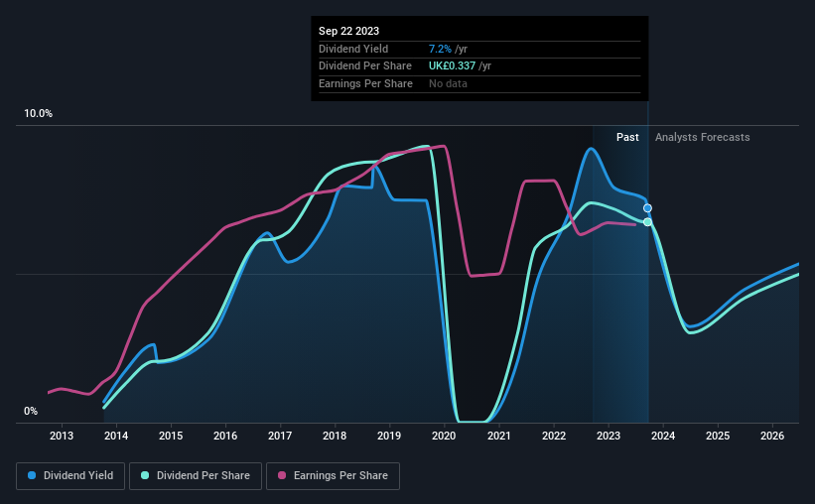Viewport: 815px width, 504px height.
Task: Click the 'Dividend Per Share' tooltip row label
Action: pos(365,66)
